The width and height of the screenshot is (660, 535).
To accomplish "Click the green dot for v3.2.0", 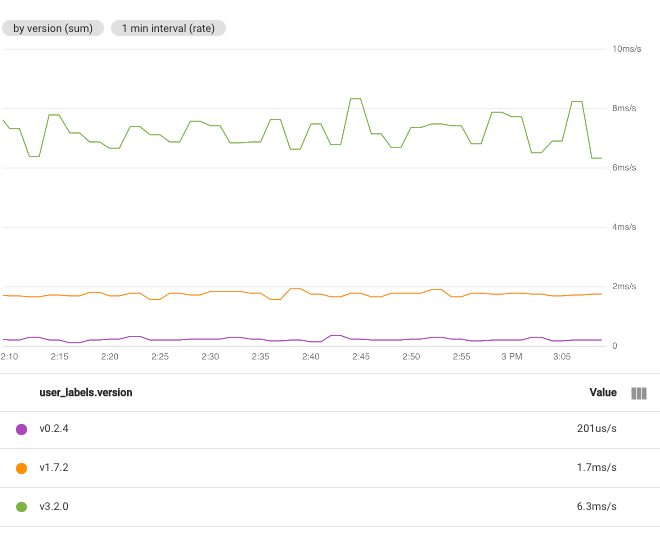I will coord(22,507).
